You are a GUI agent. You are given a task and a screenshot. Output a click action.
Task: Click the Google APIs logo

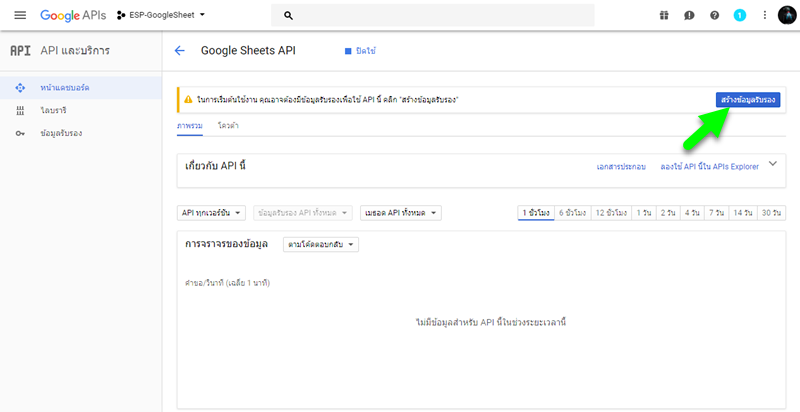(73, 15)
